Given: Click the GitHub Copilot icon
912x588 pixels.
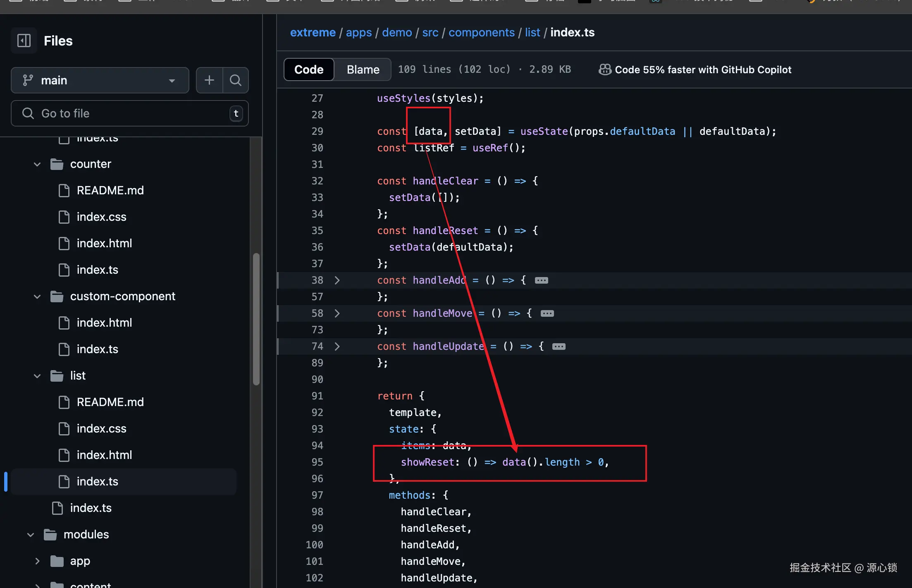Looking at the screenshot, I should click(605, 69).
